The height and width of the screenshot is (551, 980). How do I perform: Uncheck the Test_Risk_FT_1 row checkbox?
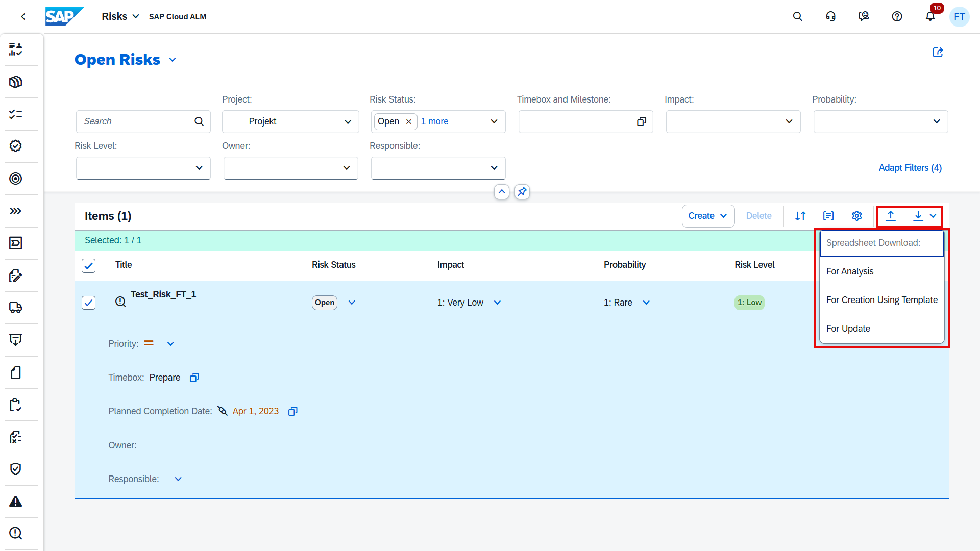pos(89,303)
